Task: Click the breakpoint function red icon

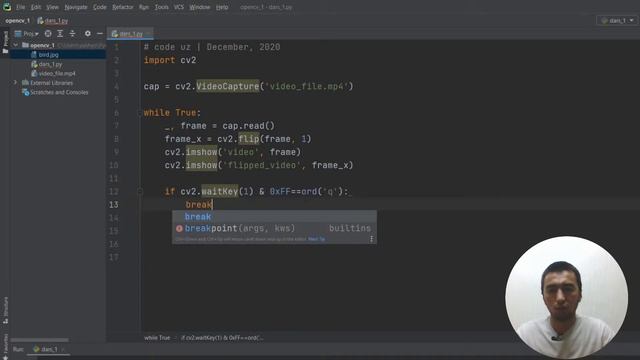Action: point(179,229)
